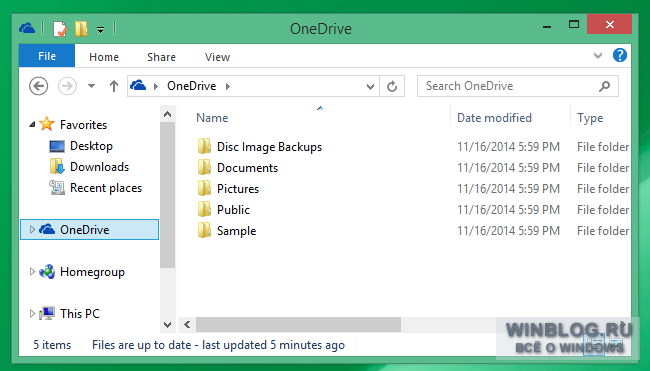Viewport: 650px width, 371px height.
Task: Open Downloads in Favorites
Action: coord(99,167)
